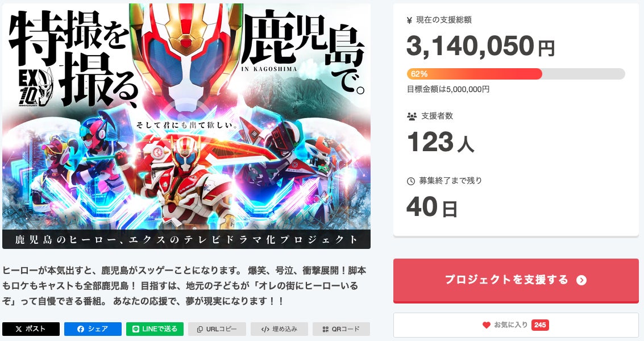The image size is (644, 341).
Task: Open the embed code option
Action: [279, 328]
